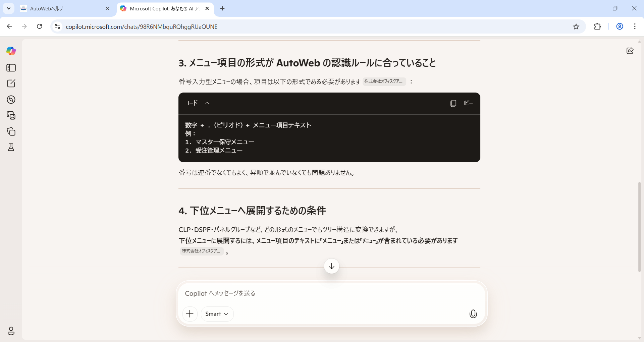Open the Smart mode dropdown
This screenshot has height=342, width=644.
(217, 314)
